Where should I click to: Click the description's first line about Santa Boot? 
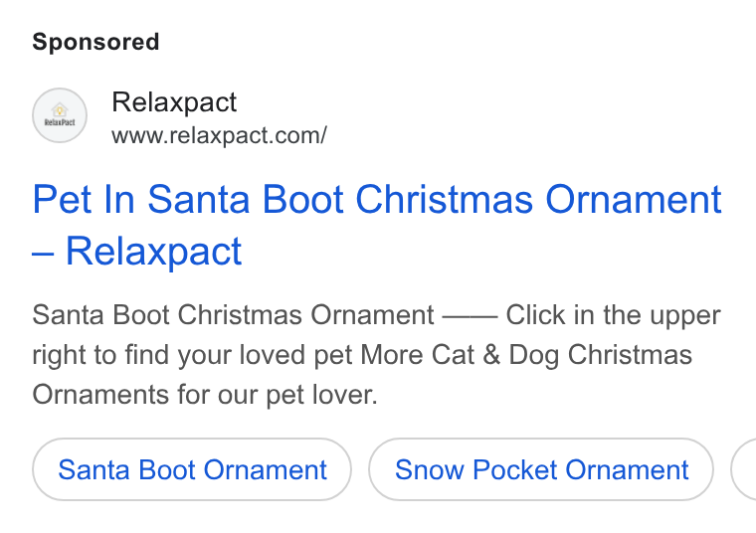377,315
